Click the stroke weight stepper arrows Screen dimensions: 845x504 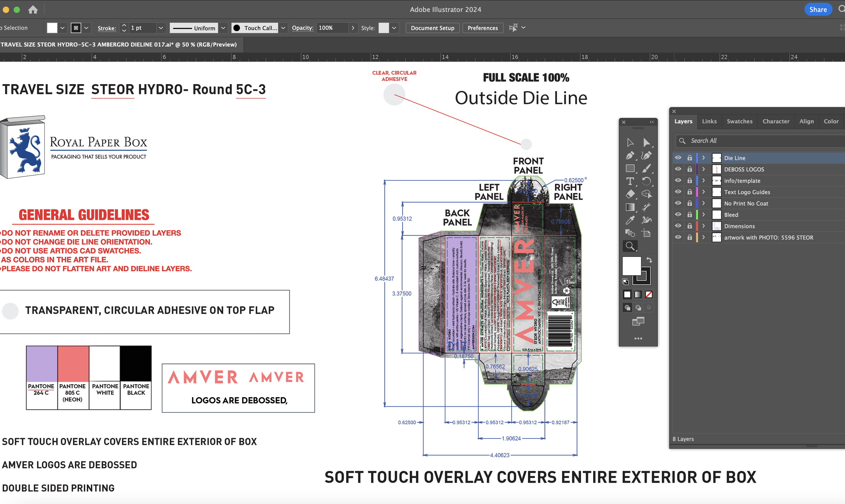pos(124,28)
